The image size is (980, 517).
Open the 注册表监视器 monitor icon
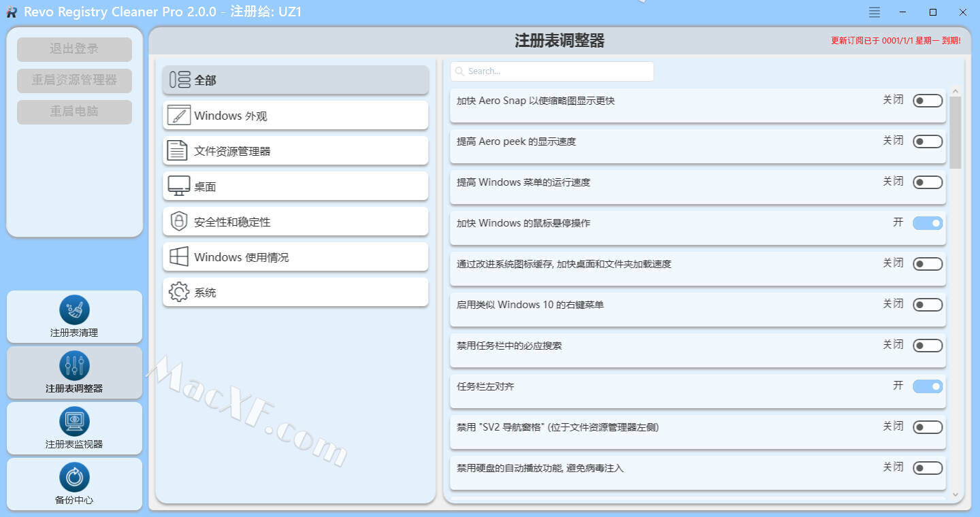pyautogui.click(x=74, y=421)
